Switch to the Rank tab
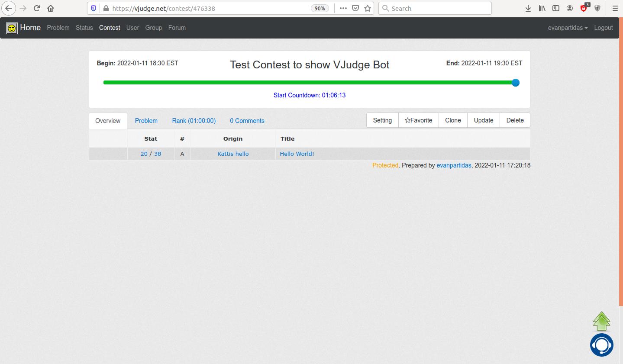 [194, 120]
